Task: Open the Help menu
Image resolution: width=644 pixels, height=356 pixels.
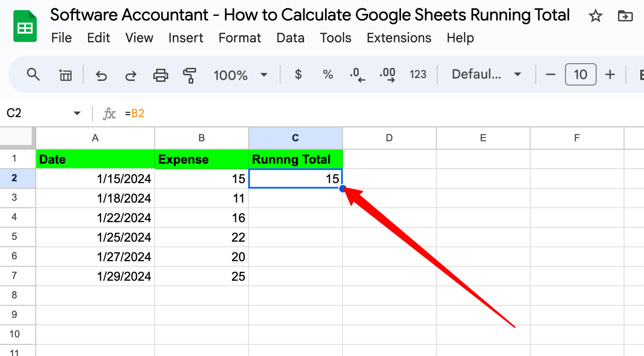Action: (x=460, y=38)
